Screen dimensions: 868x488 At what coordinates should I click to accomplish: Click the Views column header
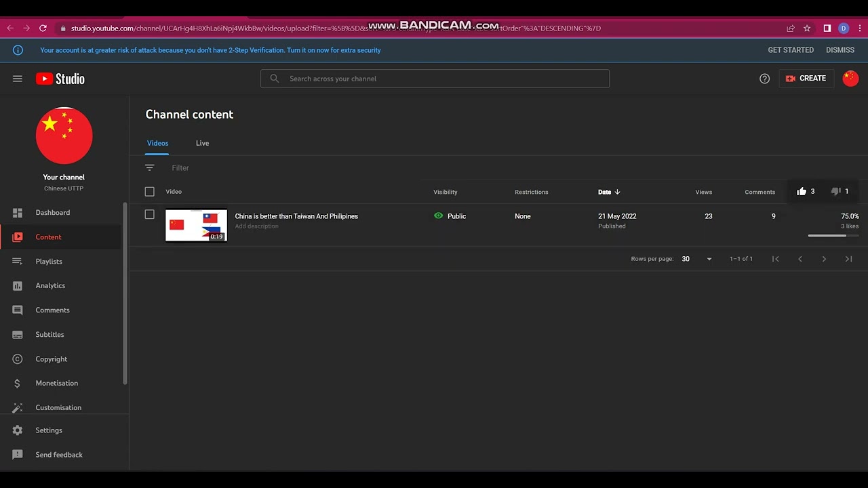point(704,192)
